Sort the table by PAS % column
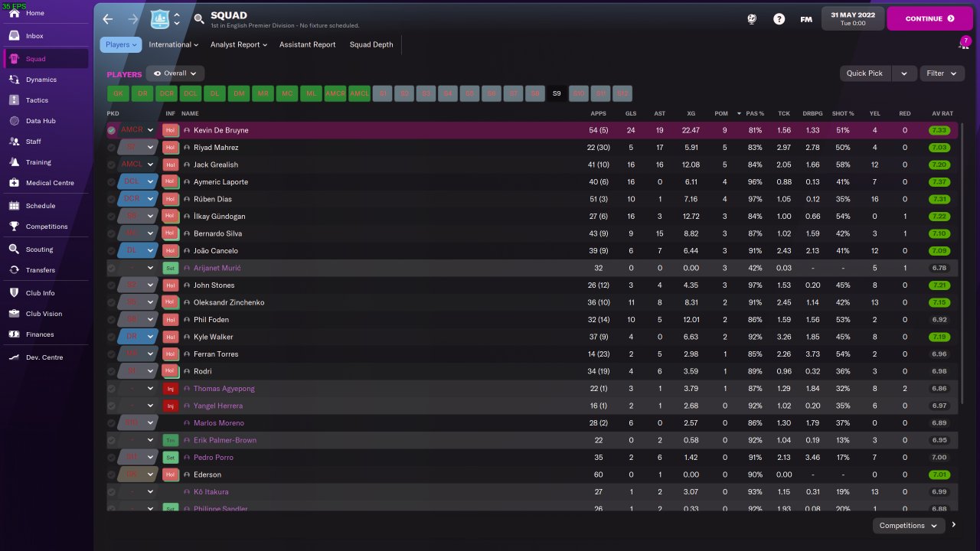980x551 pixels. (x=755, y=113)
